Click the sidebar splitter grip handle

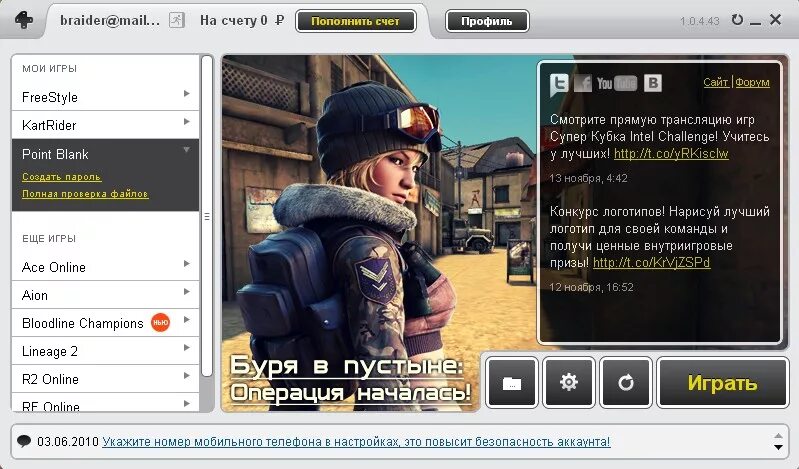tap(207, 217)
